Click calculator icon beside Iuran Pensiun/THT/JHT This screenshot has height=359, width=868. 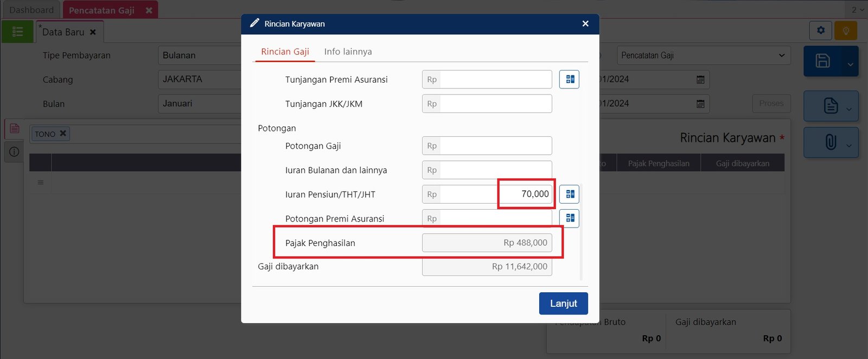570,194
